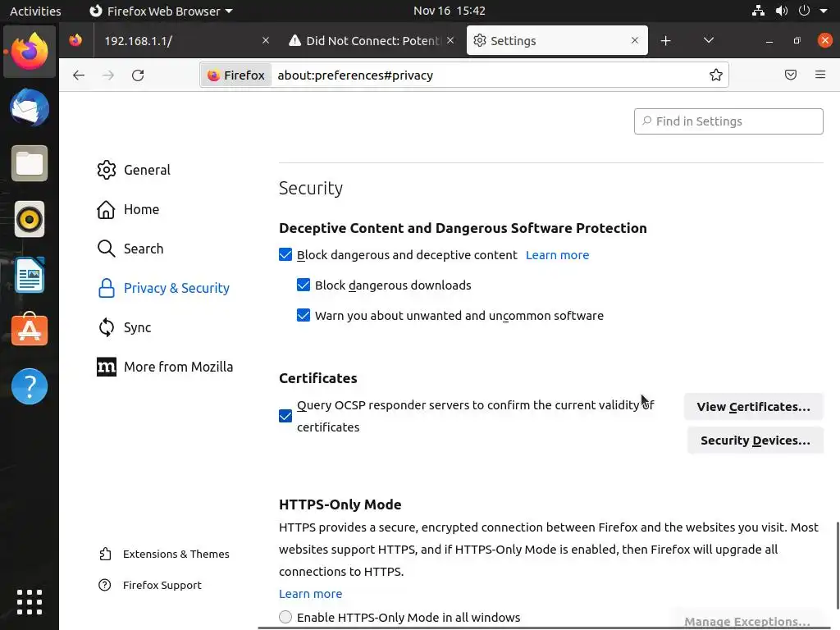Open a new tab with plus button
Screen dimensions: 840x630
point(665,40)
